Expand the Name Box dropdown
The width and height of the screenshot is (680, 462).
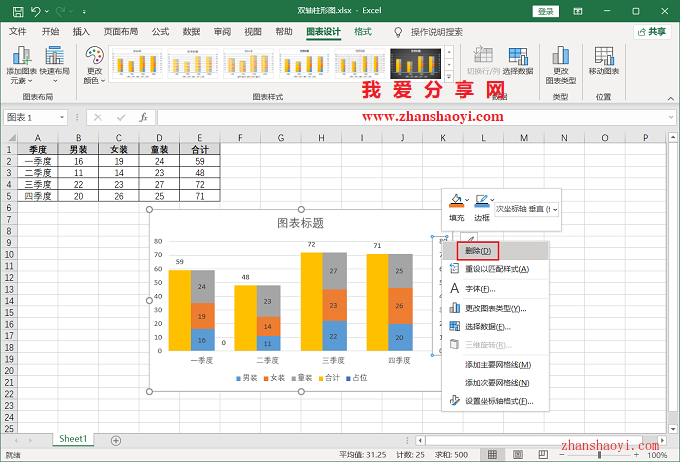(x=62, y=117)
